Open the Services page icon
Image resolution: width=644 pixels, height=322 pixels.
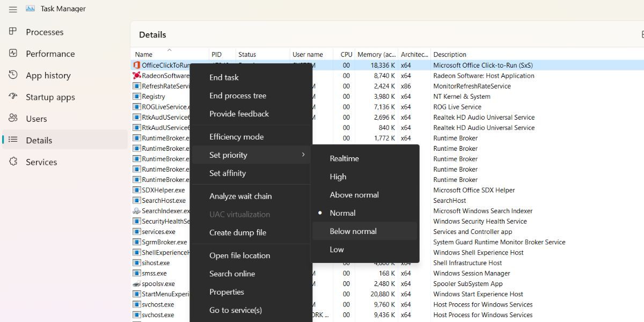point(13,162)
